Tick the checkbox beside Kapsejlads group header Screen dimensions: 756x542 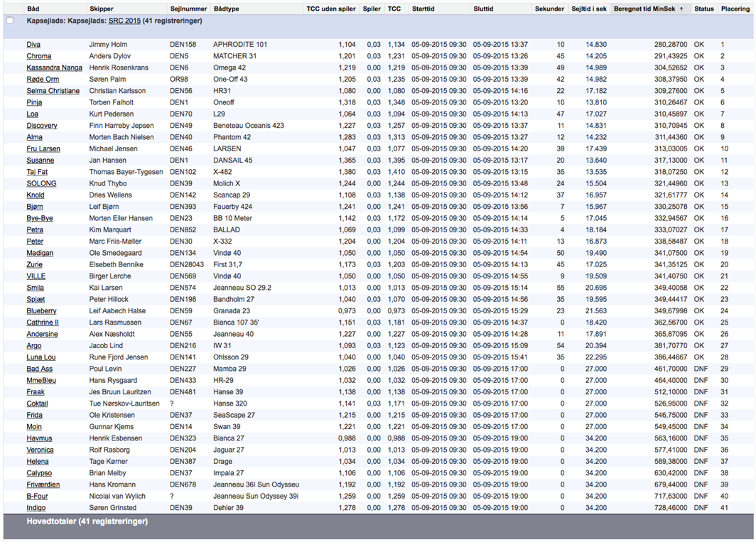pyautogui.click(x=10, y=21)
